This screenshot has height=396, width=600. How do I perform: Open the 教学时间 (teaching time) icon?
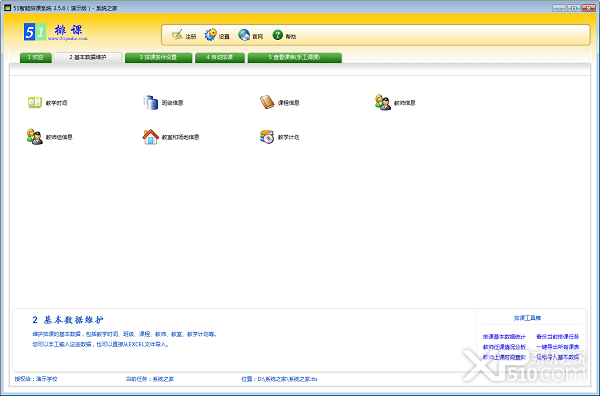35,103
